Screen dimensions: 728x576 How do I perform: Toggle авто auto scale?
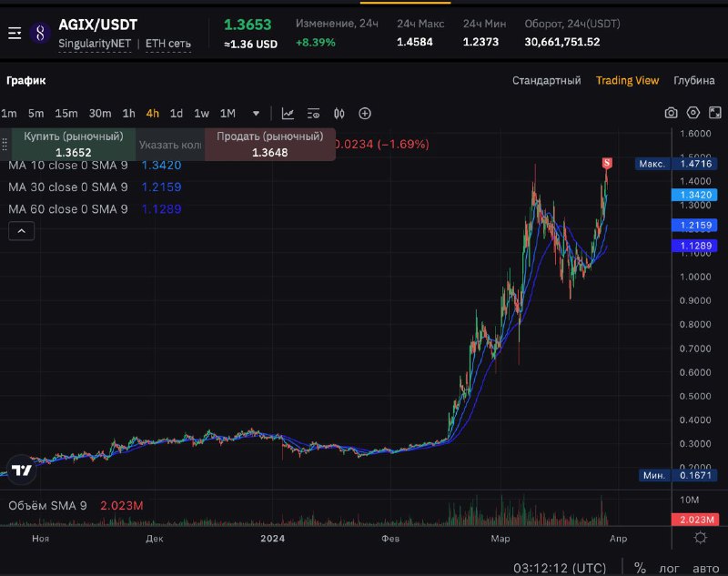point(706,568)
